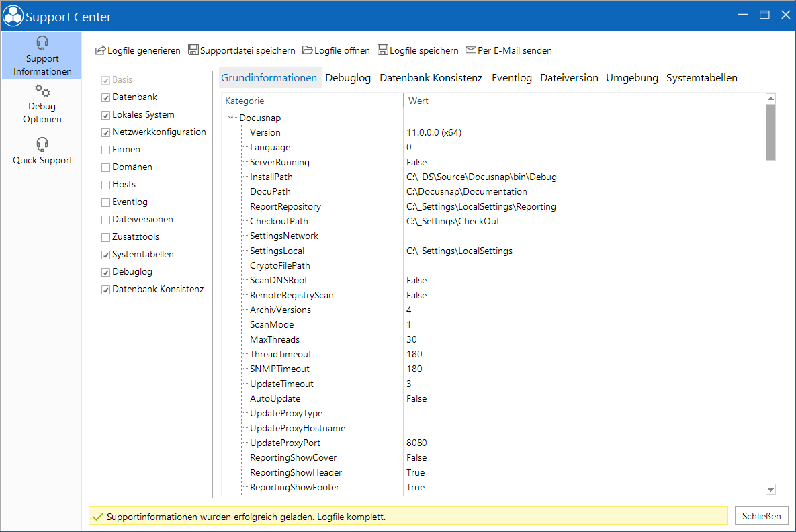Click the scrollbar up arrow

click(770, 99)
